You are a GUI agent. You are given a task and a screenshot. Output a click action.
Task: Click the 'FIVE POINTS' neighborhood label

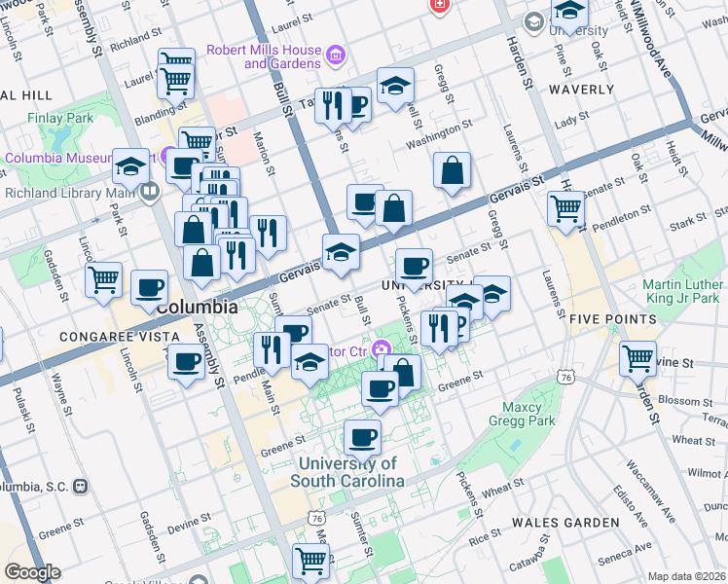tap(613, 319)
